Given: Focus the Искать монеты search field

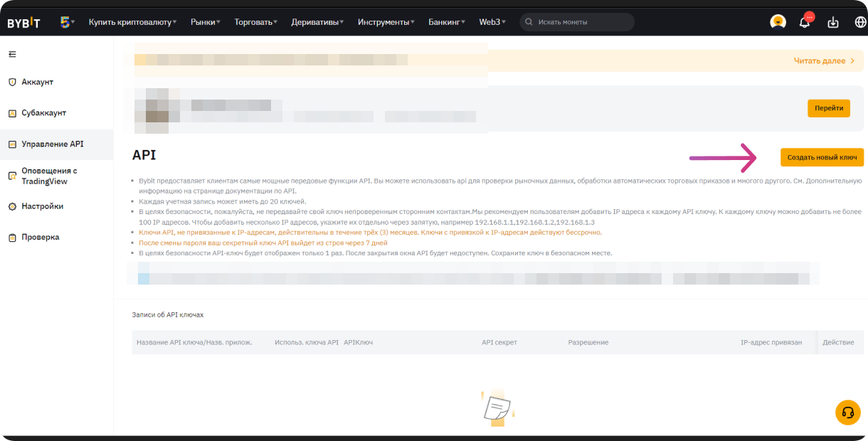Looking at the screenshot, I should point(577,22).
